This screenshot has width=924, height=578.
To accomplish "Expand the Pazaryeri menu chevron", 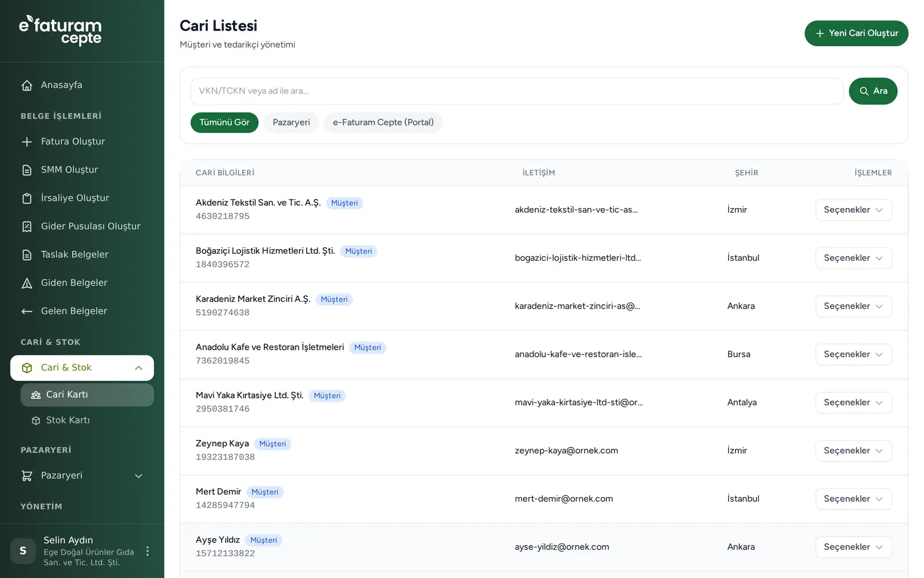I will click(x=139, y=476).
